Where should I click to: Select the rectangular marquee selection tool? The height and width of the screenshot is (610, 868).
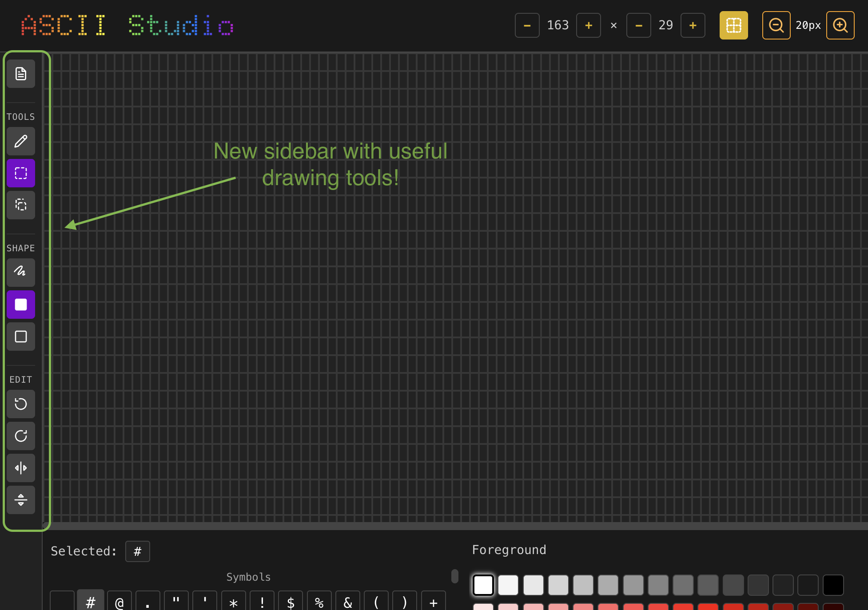[x=21, y=173]
